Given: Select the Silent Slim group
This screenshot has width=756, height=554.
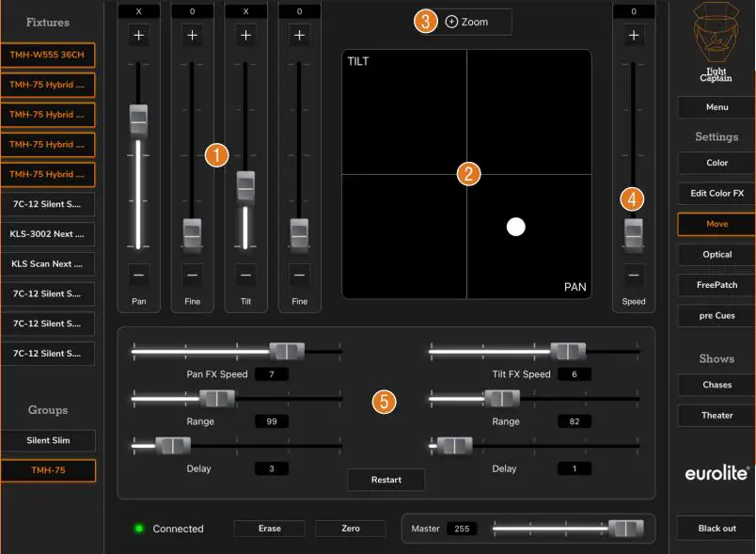Looking at the screenshot, I should (48, 441).
